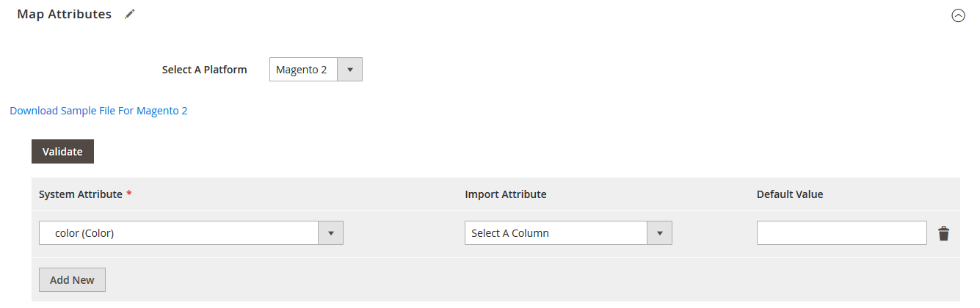This screenshot has height=308, width=980.
Task: Collapse the Map Attributes section with circle chevron
Action: click(958, 15)
